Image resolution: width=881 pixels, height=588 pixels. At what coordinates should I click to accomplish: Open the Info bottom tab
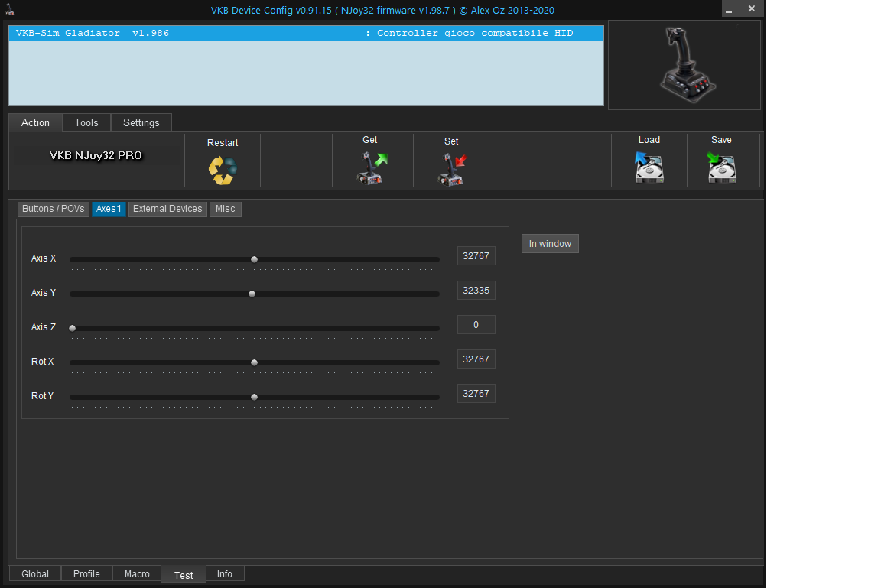(x=225, y=574)
